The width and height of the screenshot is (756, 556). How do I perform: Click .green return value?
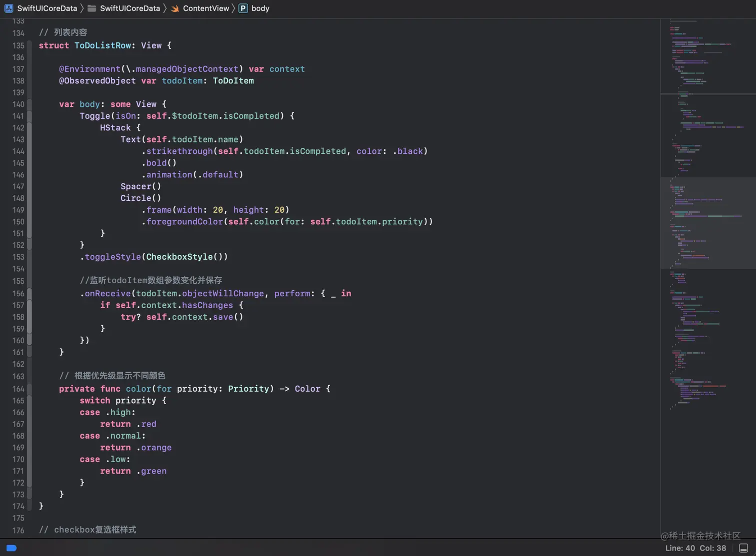point(151,471)
